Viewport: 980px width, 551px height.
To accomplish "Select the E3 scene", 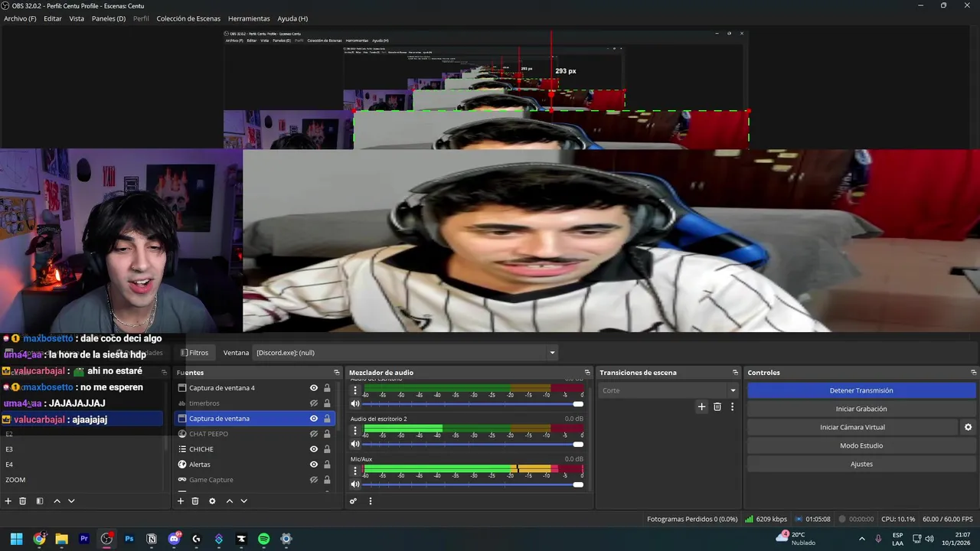I will coord(83,449).
